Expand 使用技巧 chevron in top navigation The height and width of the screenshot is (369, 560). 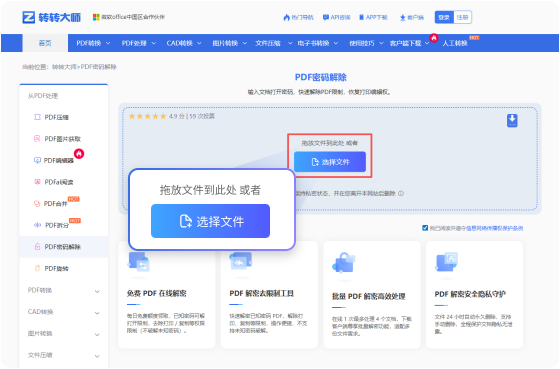[x=381, y=43]
